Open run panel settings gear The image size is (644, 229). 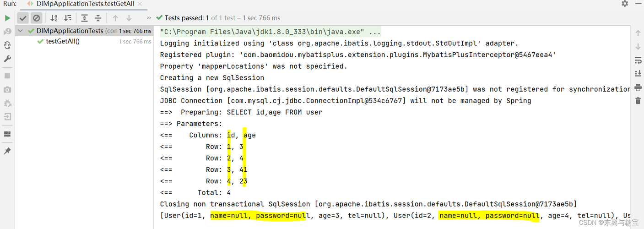[625, 3]
